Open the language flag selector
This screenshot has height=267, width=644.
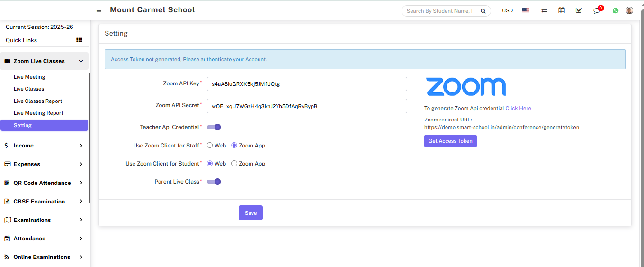point(526,10)
